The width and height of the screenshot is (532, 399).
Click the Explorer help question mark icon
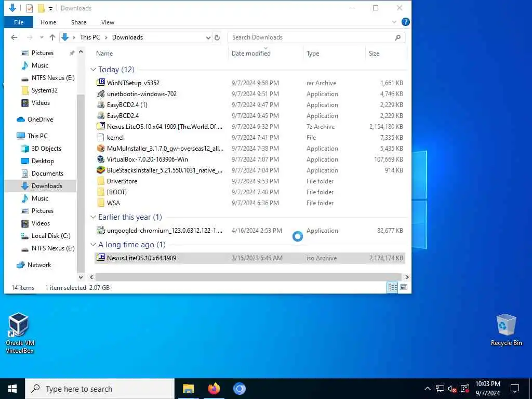(405, 22)
